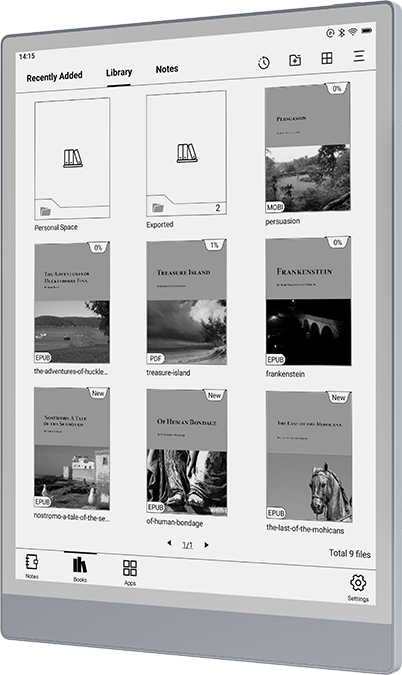Click the MOBI format badge on Persuasion
The image size is (402, 675).
[275, 207]
